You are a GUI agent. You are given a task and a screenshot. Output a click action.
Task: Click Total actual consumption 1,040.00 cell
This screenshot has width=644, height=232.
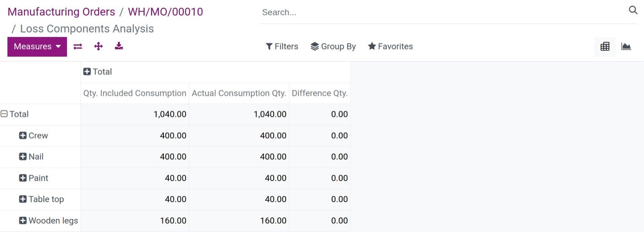tap(239, 114)
